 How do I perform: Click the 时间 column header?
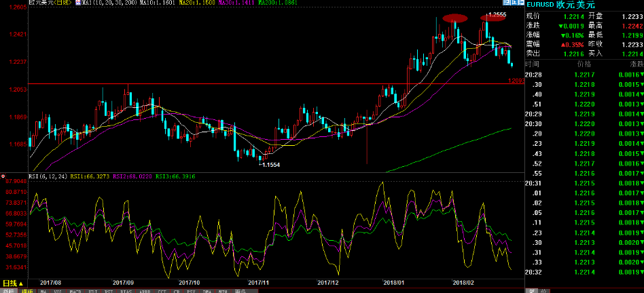click(533, 64)
